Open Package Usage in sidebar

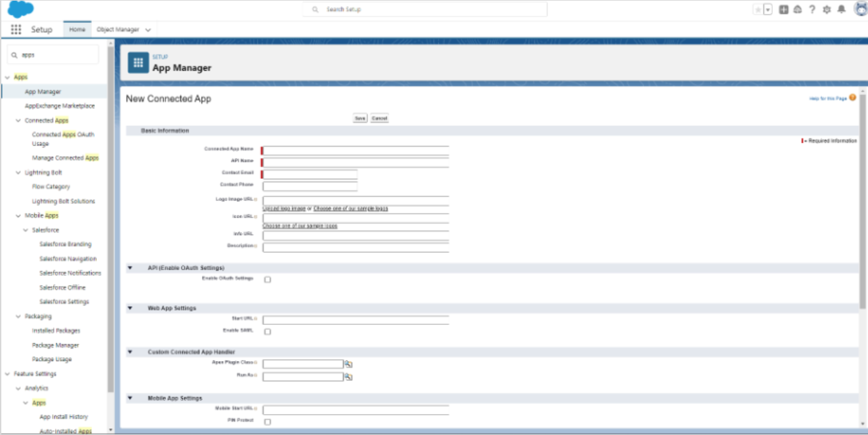pos(52,360)
